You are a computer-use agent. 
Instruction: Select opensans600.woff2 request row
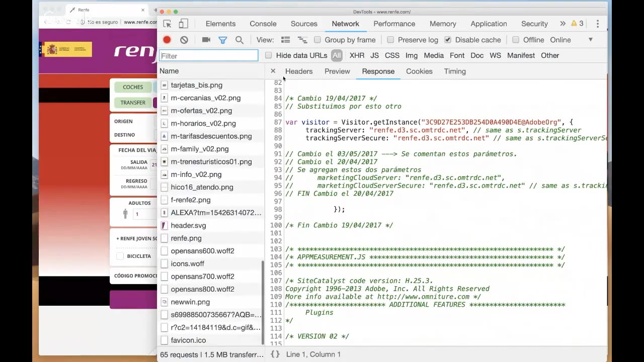tap(211, 251)
